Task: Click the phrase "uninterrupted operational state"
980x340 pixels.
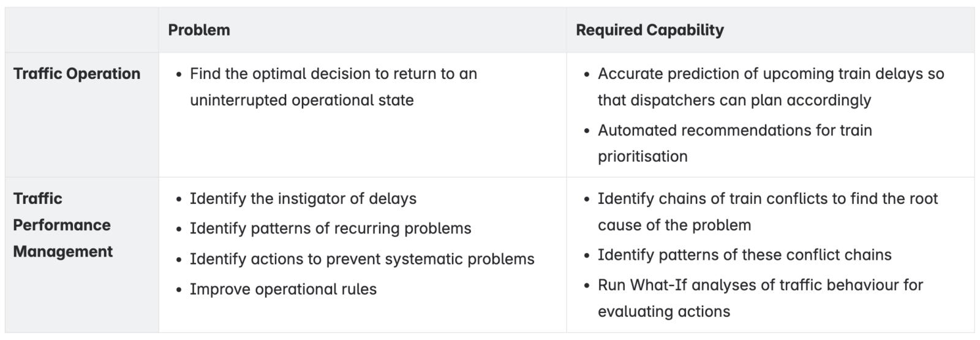Action: pyautogui.click(x=301, y=100)
